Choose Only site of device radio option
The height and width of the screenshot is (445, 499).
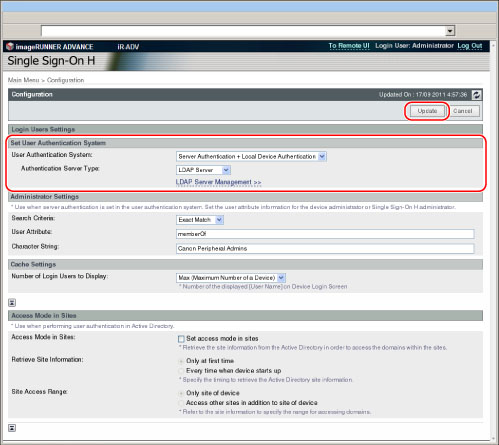[x=181, y=394]
